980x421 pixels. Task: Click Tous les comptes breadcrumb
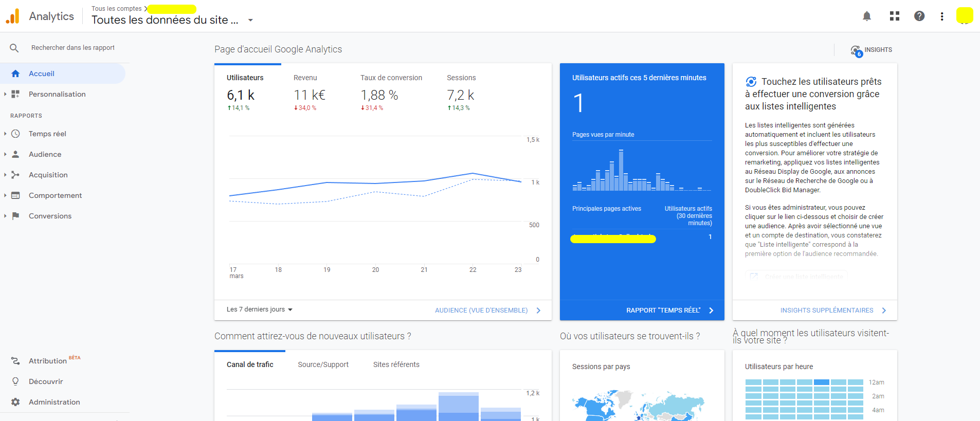click(x=116, y=9)
